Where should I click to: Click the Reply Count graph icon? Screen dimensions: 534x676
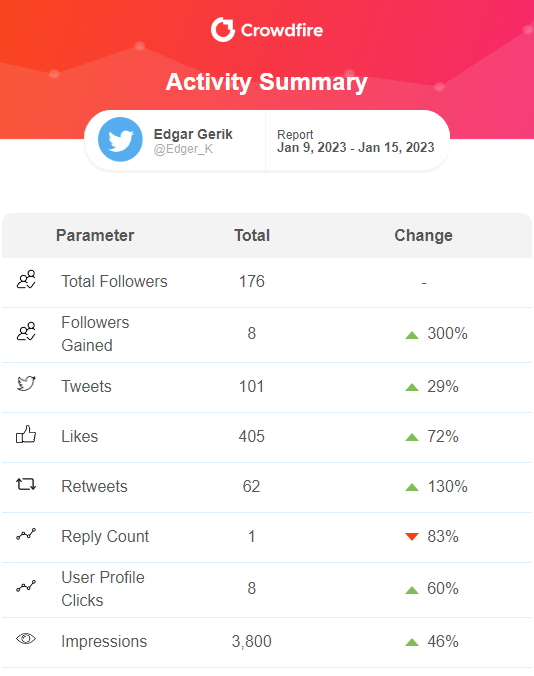pyautogui.click(x=26, y=535)
